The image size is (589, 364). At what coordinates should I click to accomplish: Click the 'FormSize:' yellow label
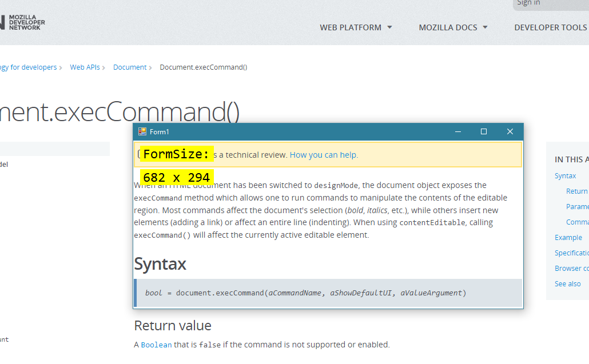(x=177, y=154)
